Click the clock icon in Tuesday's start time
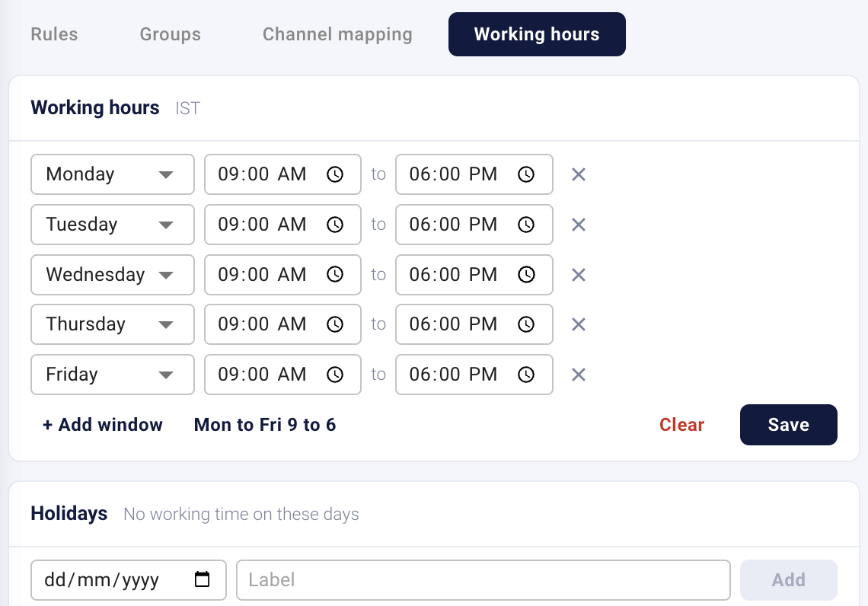 tap(335, 225)
